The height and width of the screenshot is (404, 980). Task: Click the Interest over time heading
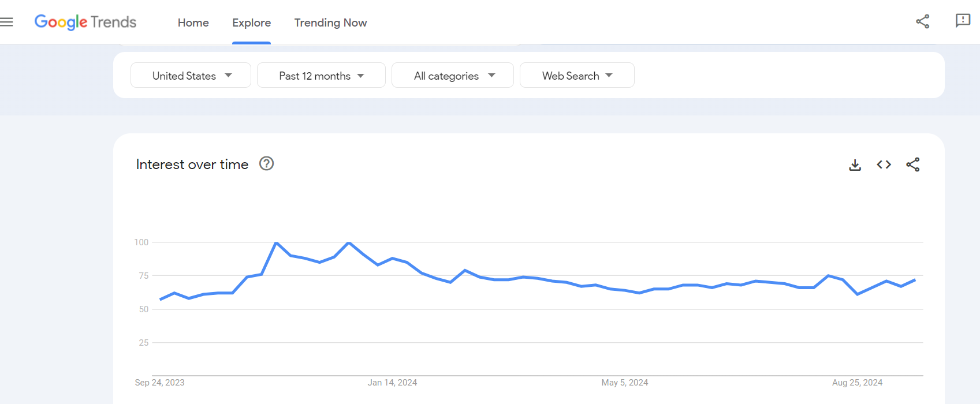click(192, 164)
